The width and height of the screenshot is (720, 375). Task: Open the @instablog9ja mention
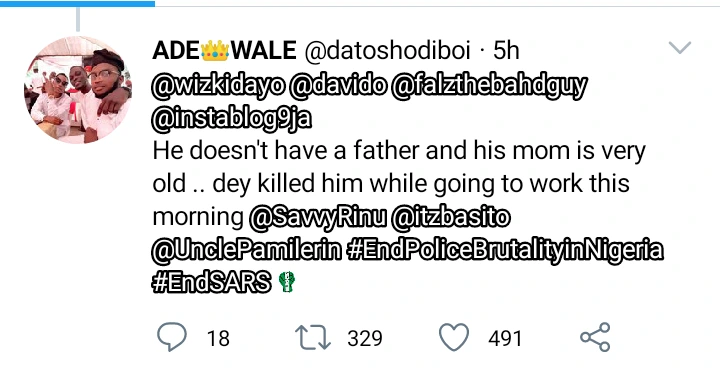232,119
